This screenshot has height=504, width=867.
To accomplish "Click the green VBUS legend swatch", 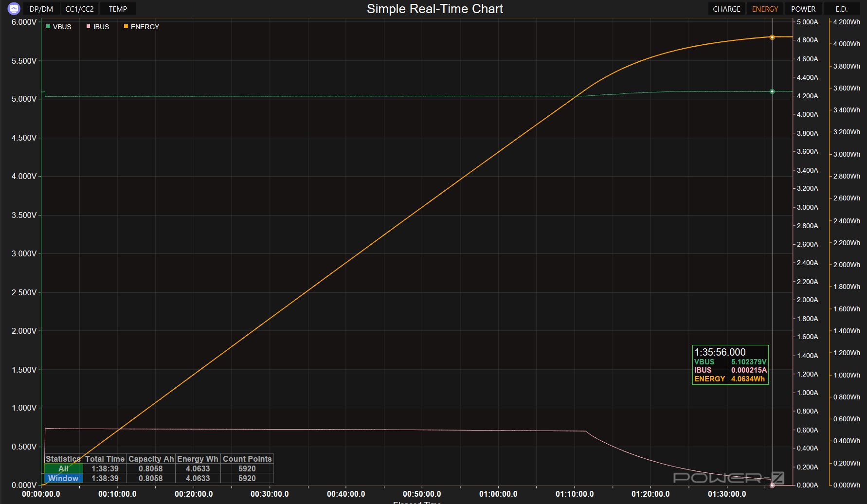I will 48,27.
